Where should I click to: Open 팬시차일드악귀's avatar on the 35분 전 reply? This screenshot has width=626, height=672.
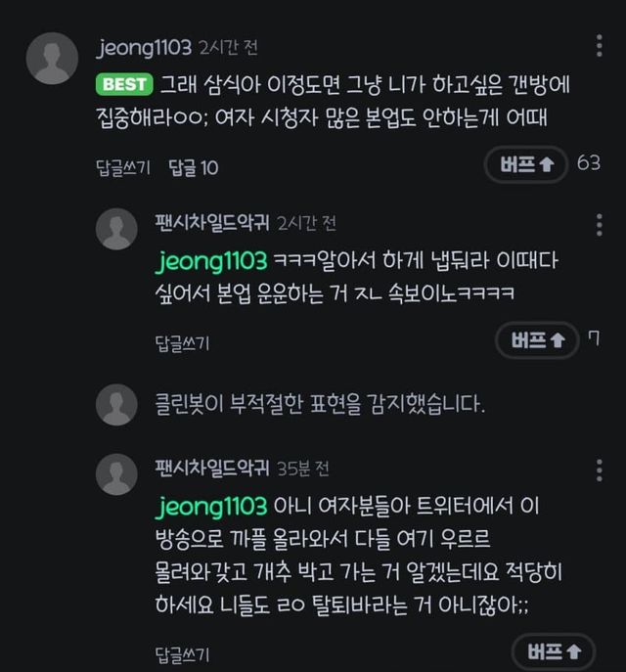[x=116, y=473]
